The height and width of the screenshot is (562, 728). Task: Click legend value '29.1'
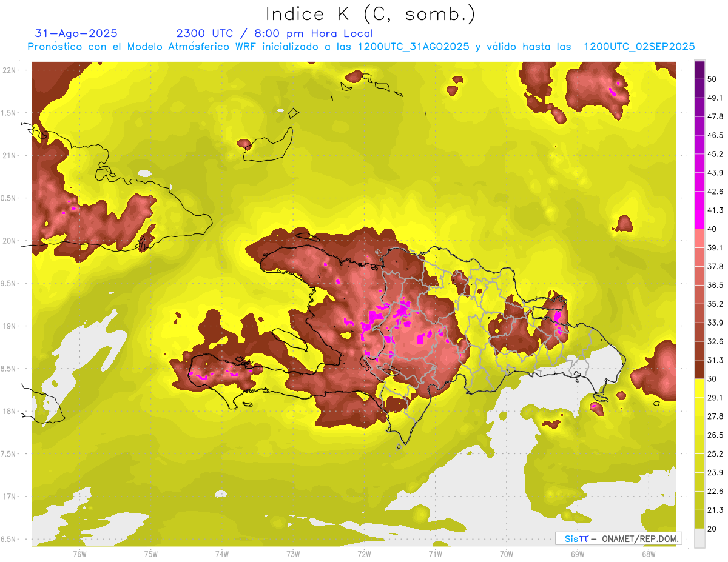click(715, 398)
